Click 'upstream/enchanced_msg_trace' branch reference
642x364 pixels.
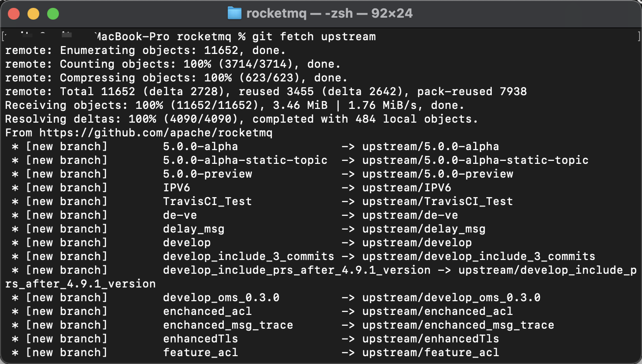(458, 325)
